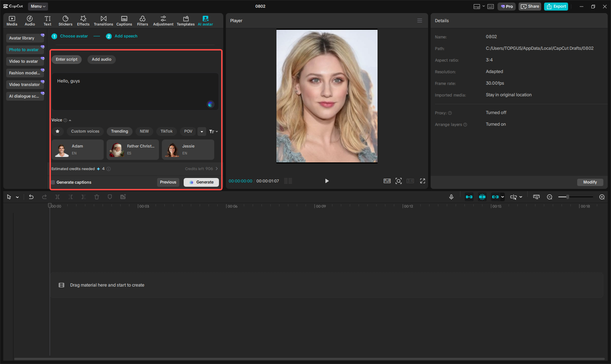Open the AI script writer sphere icon
Screen dimensions: 611x364
(211, 104)
